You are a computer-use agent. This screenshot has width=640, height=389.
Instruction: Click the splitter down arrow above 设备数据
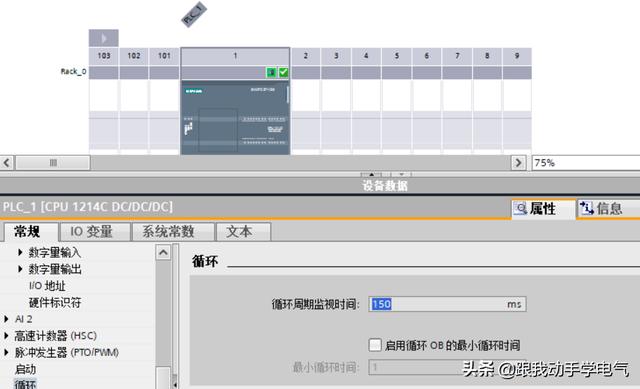[x=402, y=174]
